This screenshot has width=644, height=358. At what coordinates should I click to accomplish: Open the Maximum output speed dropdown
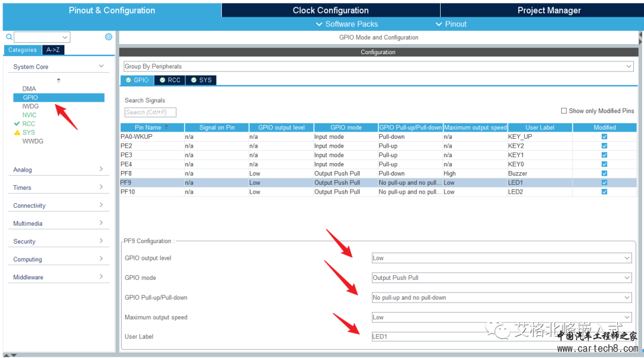click(501, 317)
